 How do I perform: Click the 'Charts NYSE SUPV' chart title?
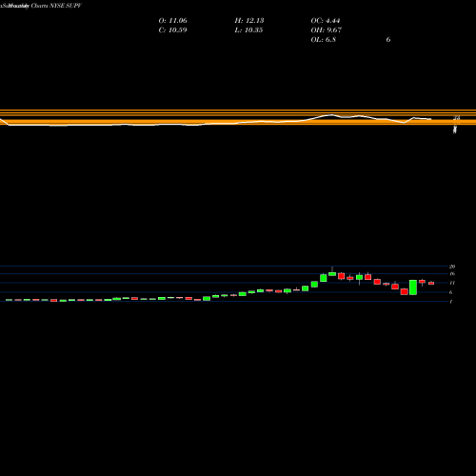[56, 6]
